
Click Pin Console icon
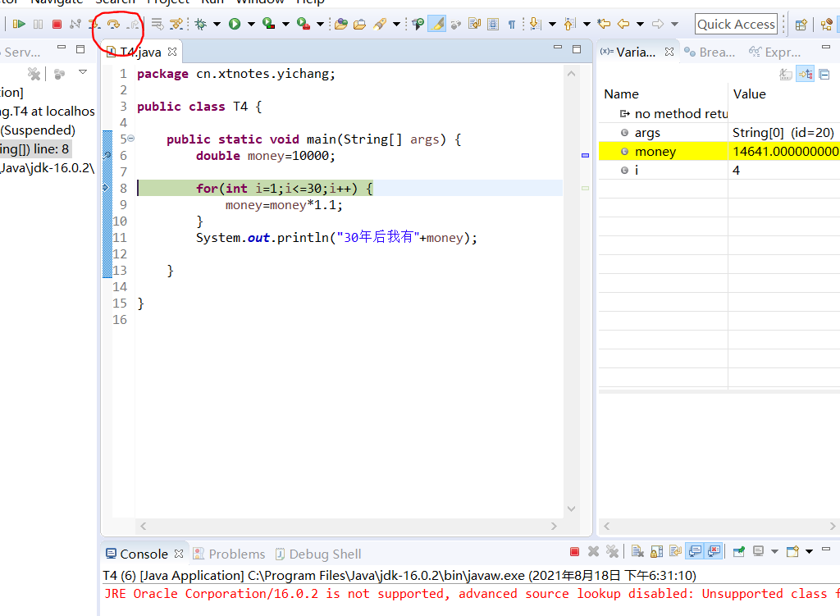pos(739,552)
